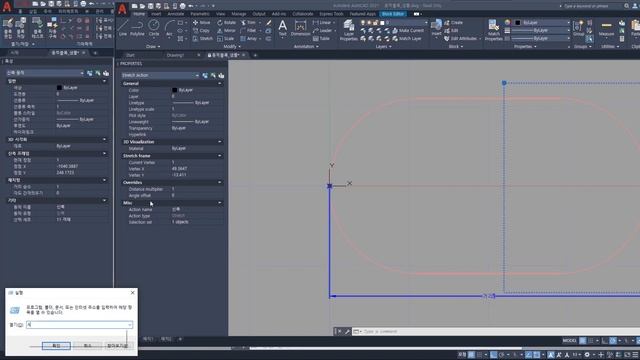Click the Browse button in Run dialog

[118, 346]
